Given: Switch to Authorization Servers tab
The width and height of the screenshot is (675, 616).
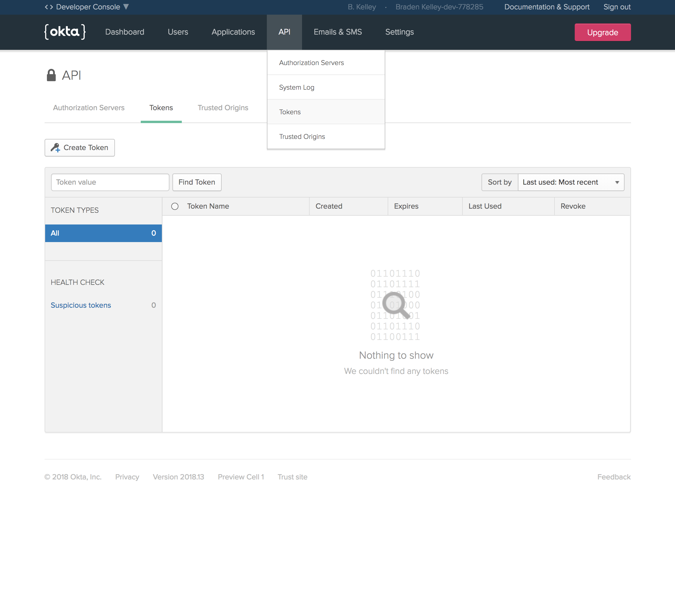Looking at the screenshot, I should coord(88,108).
